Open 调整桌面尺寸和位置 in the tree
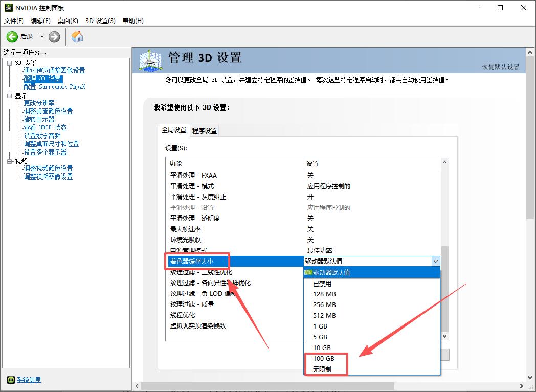536x392 pixels. tap(51, 144)
